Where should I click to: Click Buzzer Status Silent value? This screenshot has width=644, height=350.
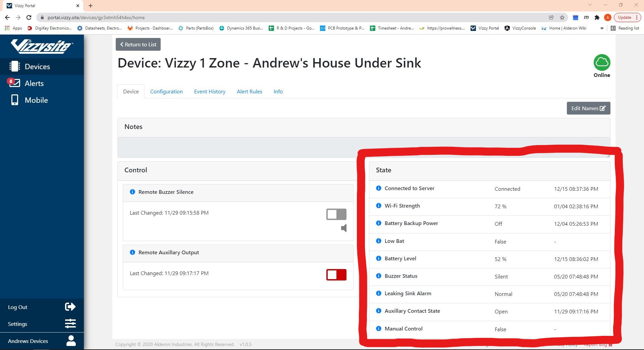pyautogui.click(x=501, y=276)
